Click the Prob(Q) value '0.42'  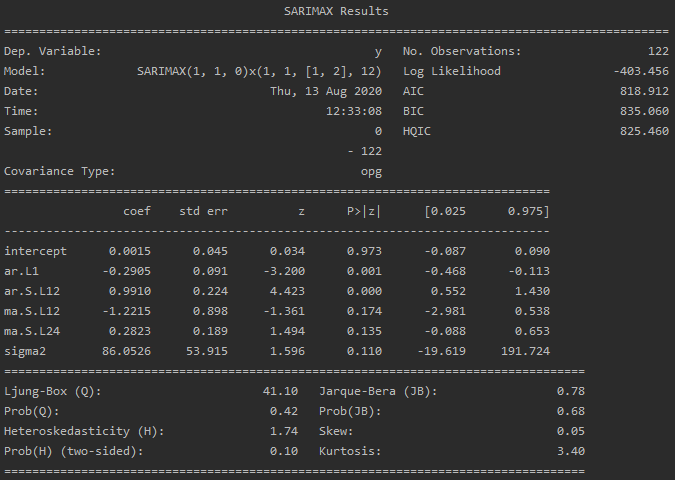pyautogui.click(x=284, y=412)
